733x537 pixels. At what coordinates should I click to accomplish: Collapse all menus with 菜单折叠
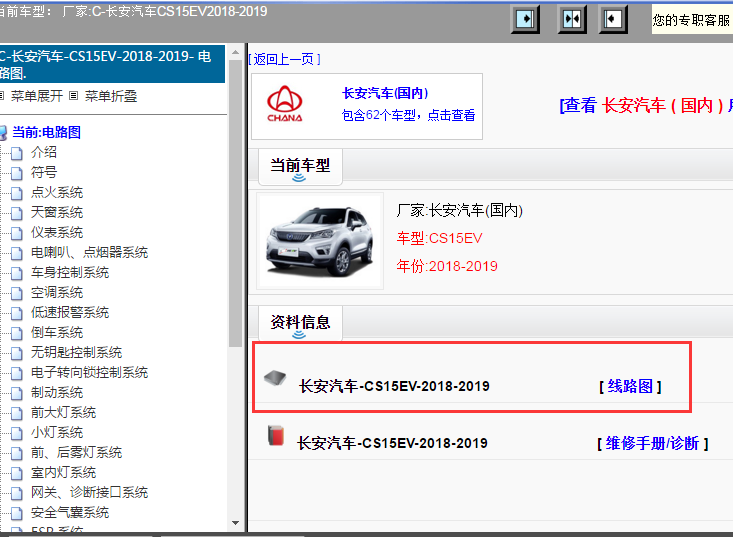[x=111, y=96]
